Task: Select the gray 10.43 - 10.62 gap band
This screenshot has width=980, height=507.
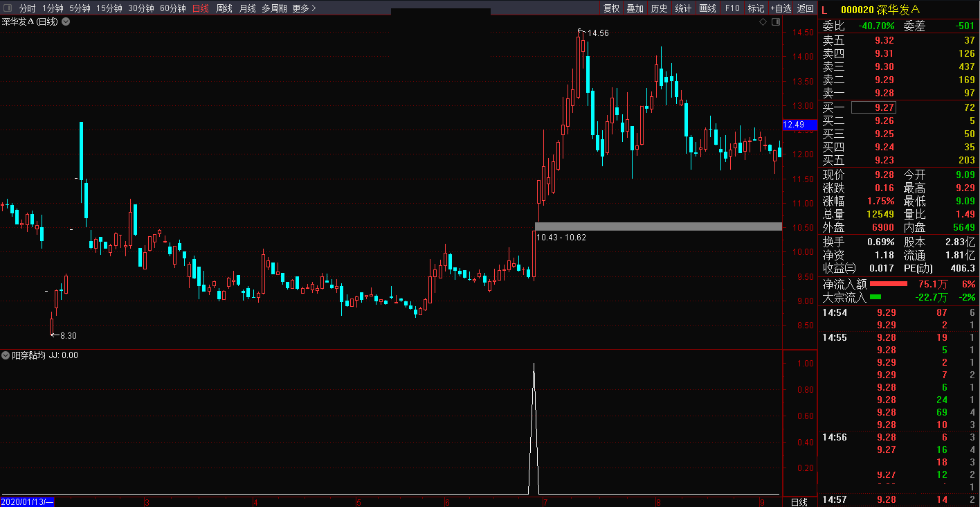Action: [x=658, y=226]
